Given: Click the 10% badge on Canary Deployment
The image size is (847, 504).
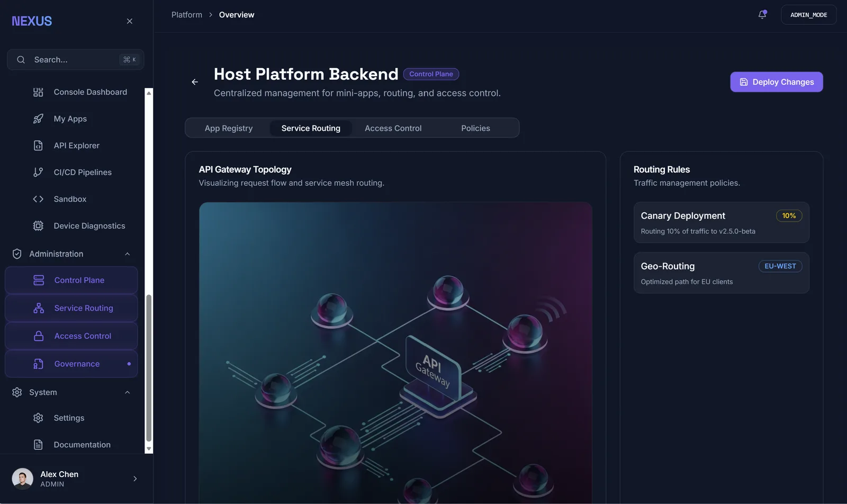Looking at the screenshot, I should coord(789,215).
